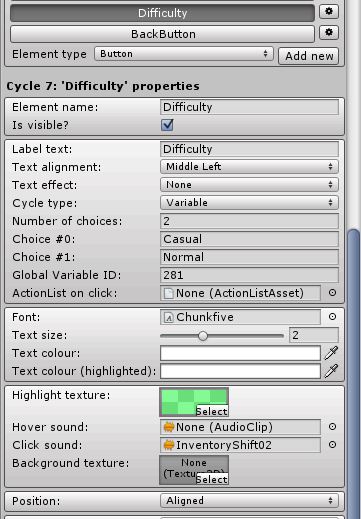Use eyedropper for Text colour
Viewport: 361px width, 519px height.
coord(331,353)
